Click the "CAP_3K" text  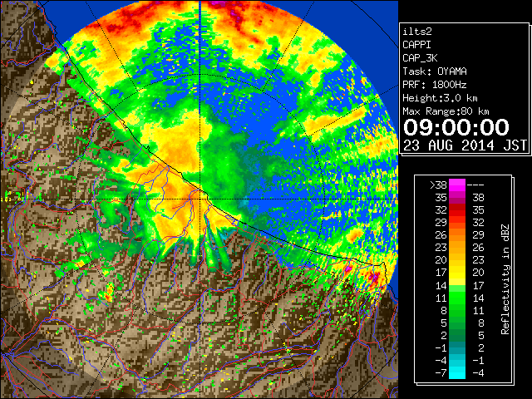tap(420, 58)
